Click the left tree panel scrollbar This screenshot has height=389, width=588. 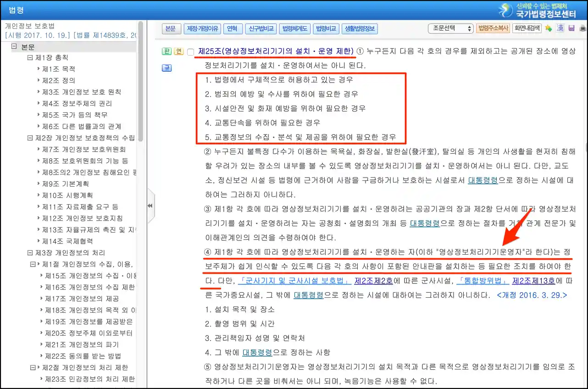[x=140, y=81]
